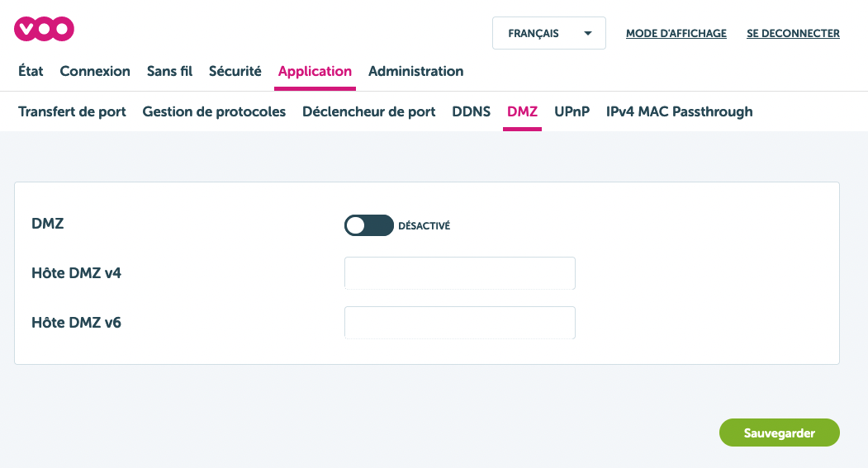Switch to Transfert de port tab
The image size is (868, 468).
click(x=72, y=112)
